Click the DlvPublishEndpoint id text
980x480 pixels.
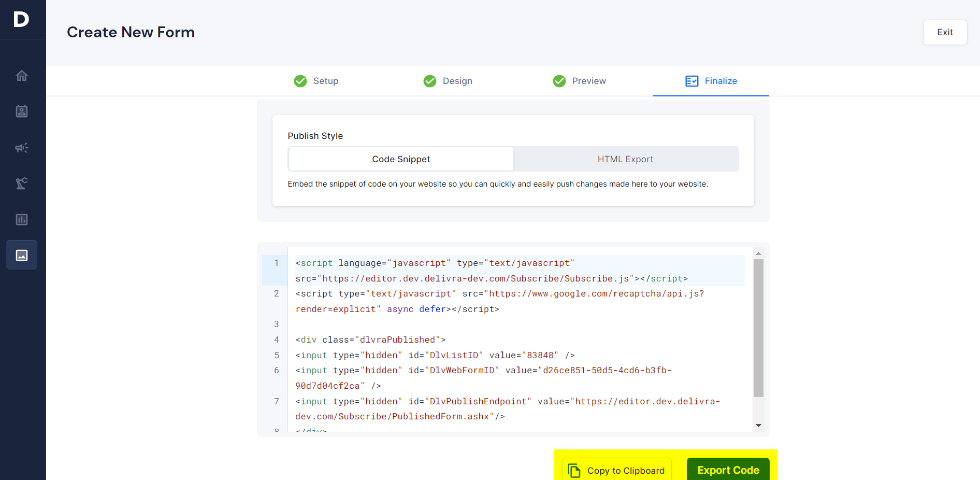[478, 401]
